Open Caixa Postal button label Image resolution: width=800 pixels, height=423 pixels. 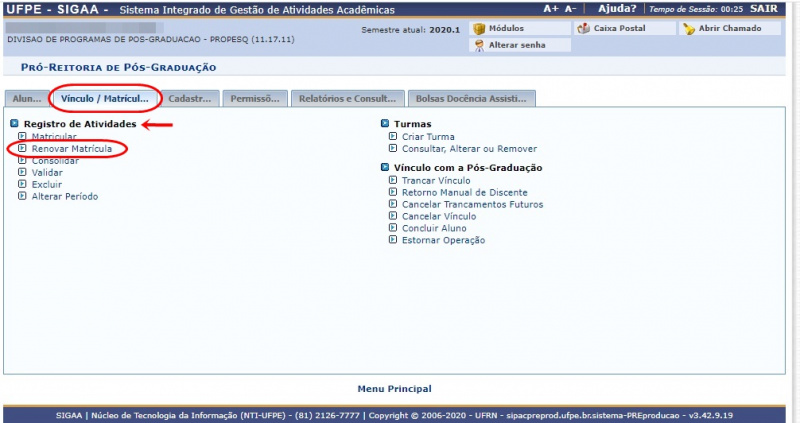[619, 29]
